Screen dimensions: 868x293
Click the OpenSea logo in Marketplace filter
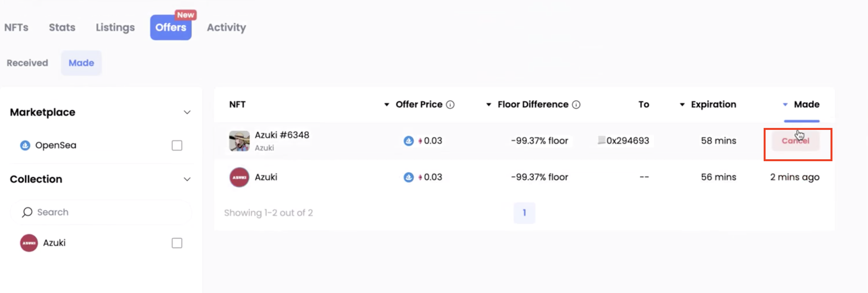click(25, 145)
